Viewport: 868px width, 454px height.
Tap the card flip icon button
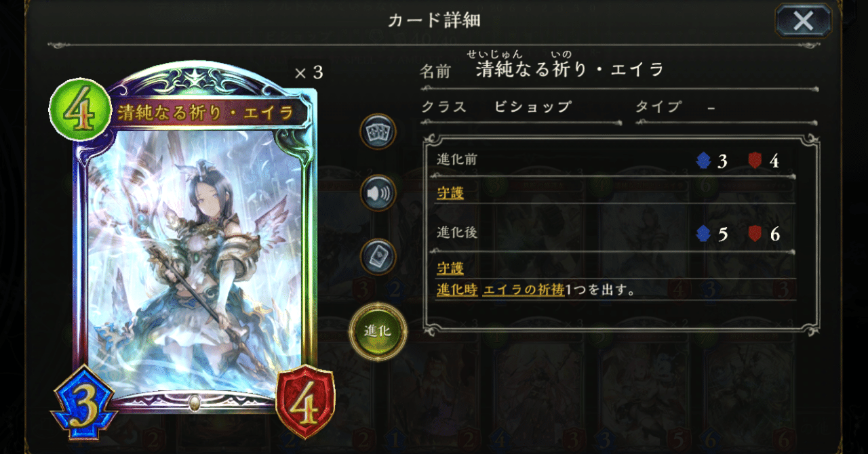[377, 257]
